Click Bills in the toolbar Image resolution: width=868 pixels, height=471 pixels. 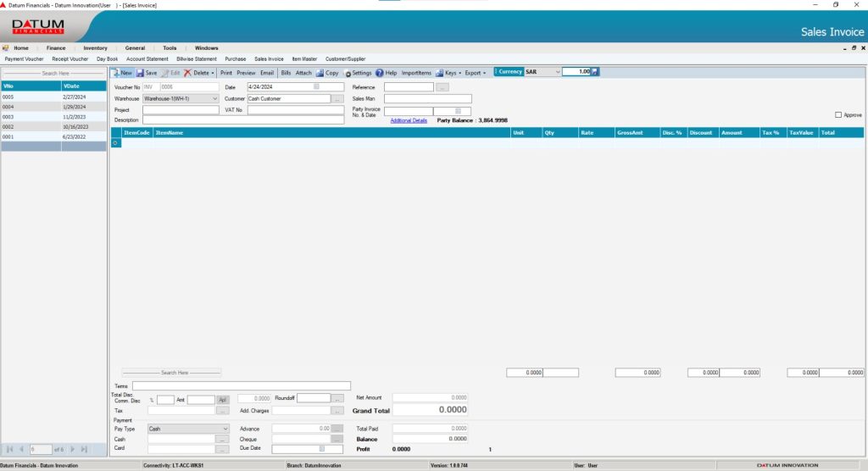tap(286, 73)
